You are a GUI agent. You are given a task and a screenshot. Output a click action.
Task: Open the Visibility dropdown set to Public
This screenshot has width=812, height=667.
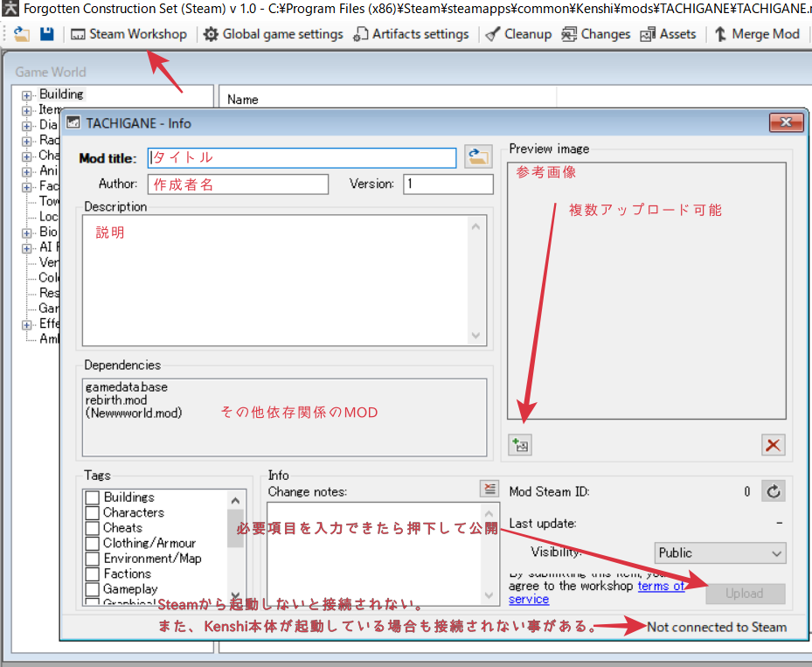pyautogui.click(x=720, y=552)
